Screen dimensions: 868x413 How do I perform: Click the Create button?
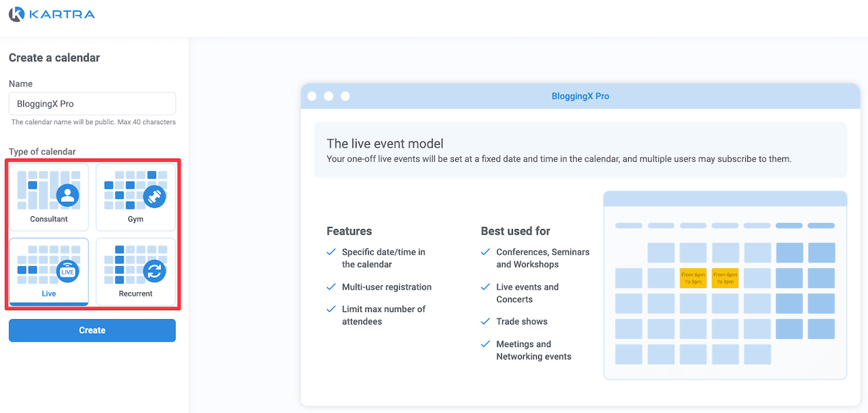pos(92,330)
